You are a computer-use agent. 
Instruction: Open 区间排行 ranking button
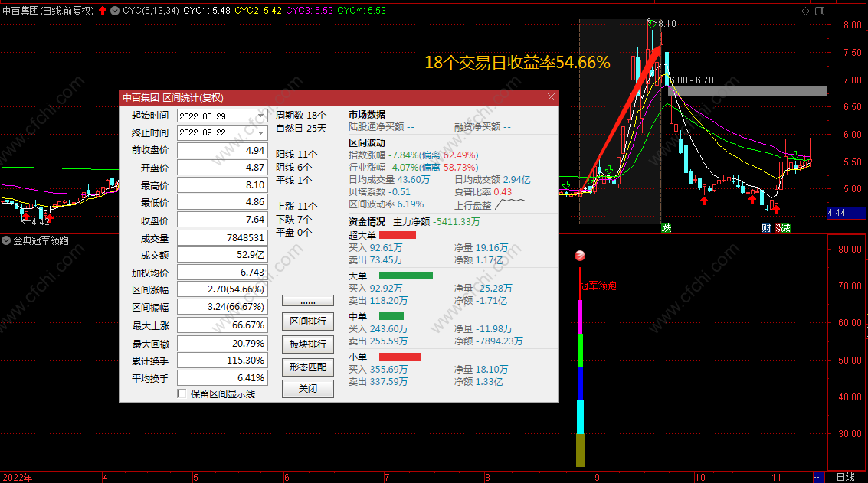[x=308, y=321]
